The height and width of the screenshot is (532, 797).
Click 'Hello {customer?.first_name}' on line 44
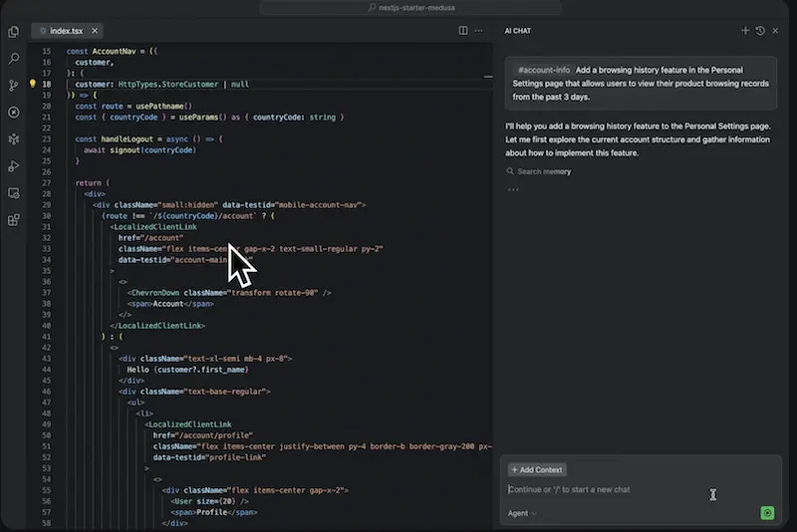coord(187,370)
